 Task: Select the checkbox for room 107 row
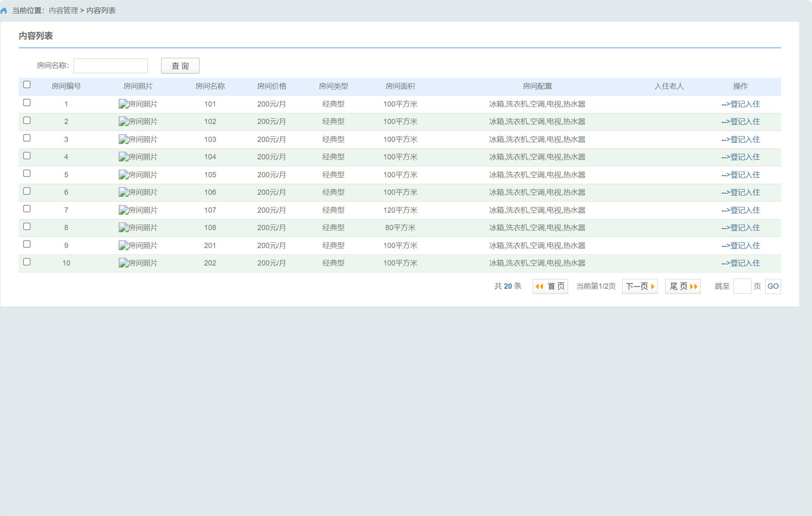click(x=27, y=209)
